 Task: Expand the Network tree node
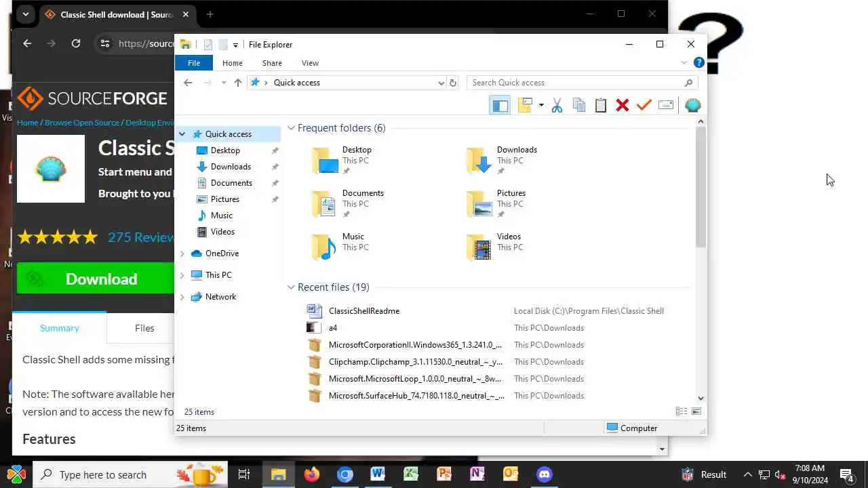click(x=182, y=297)
